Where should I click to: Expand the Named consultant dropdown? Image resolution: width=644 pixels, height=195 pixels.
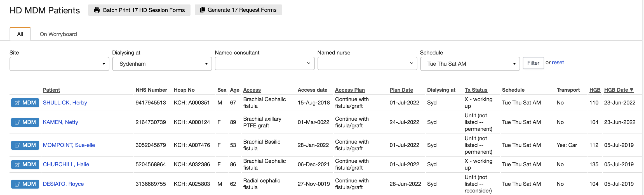click(x=265, y=63)
